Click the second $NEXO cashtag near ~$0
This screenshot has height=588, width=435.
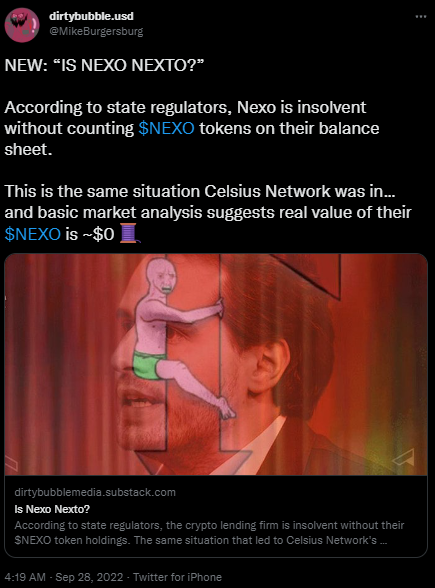tap(33, 234)
